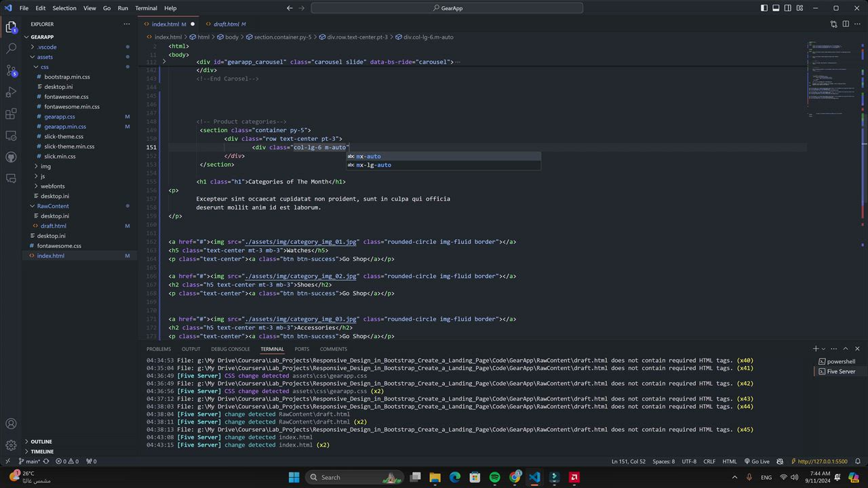Expand the img folder in Explorer

pyautogui.click(x=45, y=166)
